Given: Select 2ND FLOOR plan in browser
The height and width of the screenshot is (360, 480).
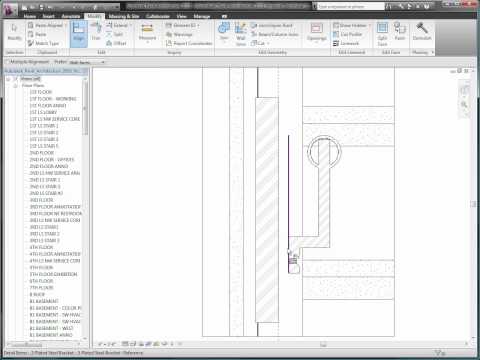Looking at the screenshot, I should (42, 153).
